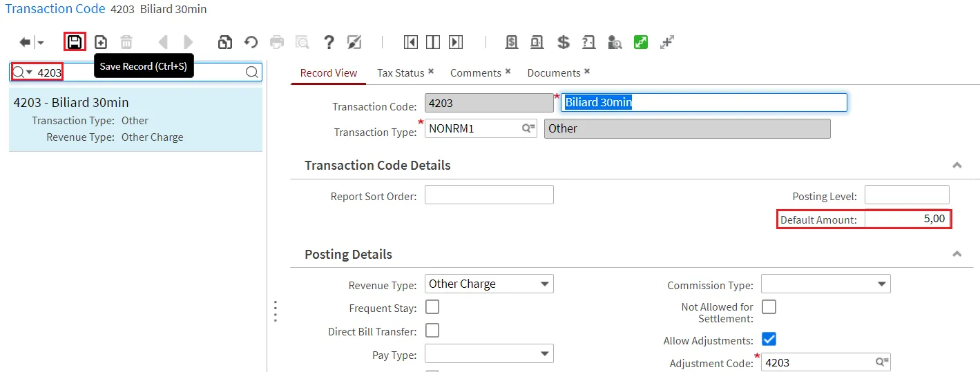Screen dimensions: 980x372
Task: Click the person-with-magnifier search icon
Action: tap(615, 42)
